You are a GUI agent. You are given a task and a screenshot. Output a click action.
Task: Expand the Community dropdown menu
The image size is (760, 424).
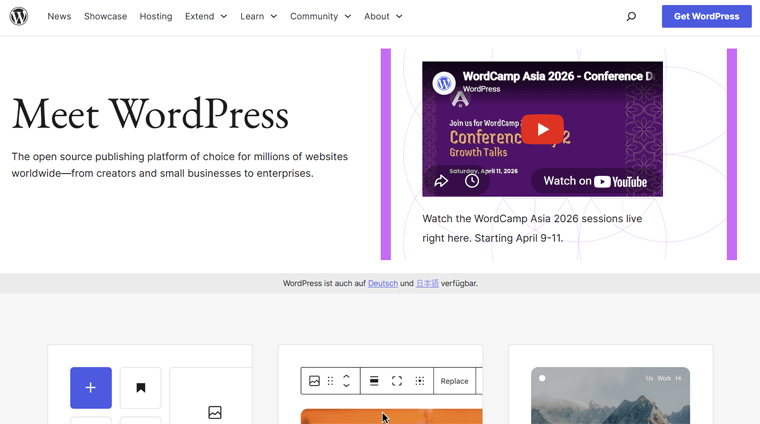click(x=320, y=16)
